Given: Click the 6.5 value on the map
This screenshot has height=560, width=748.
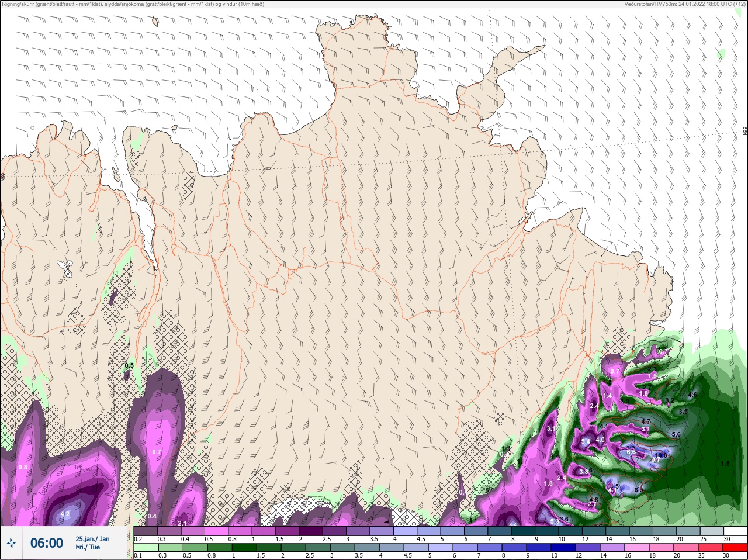Looking at the screenshot, I should coord(639,489).
